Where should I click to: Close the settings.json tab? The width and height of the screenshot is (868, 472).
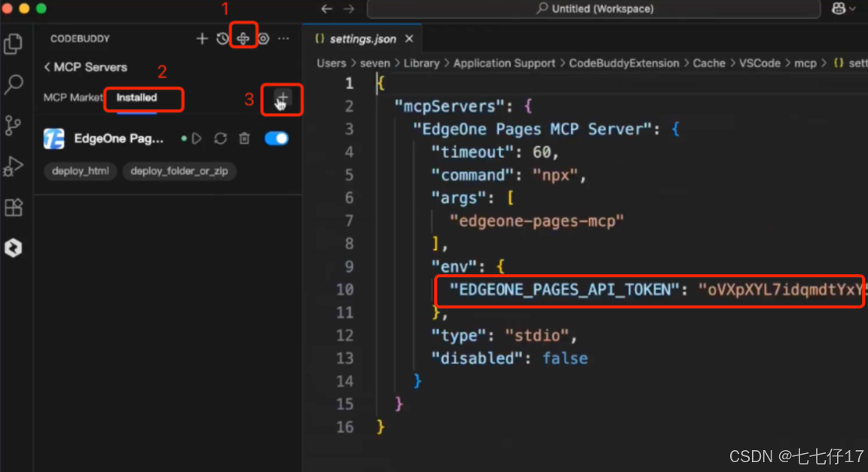click(x=409, y=38)
